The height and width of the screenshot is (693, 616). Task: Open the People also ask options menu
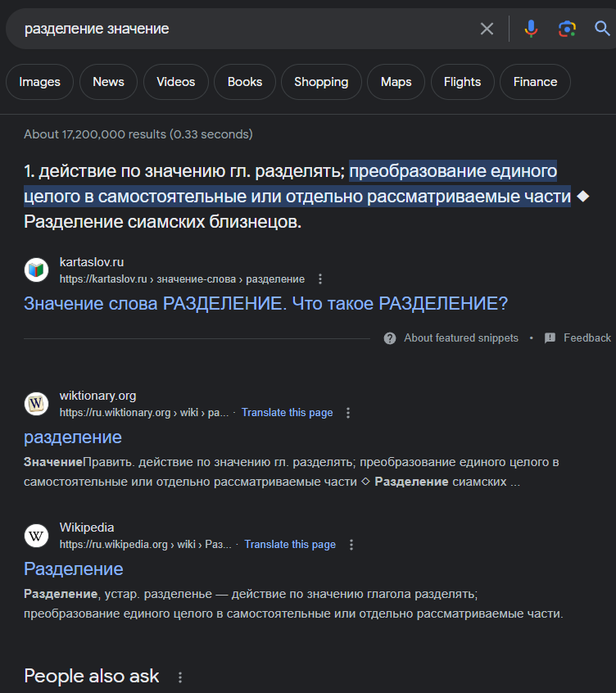pyautogui.click(x=180, y=677)
